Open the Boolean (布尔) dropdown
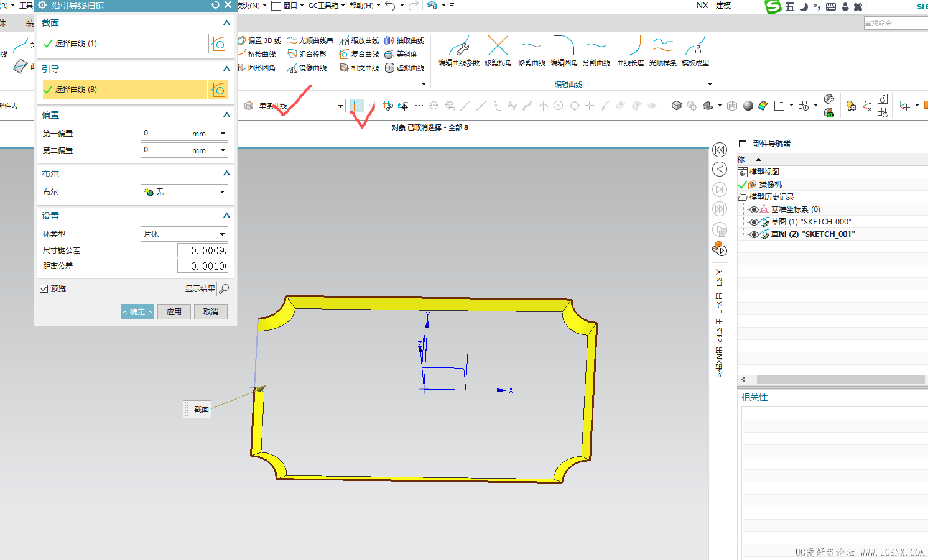The image size is (928, 560). 184,192
